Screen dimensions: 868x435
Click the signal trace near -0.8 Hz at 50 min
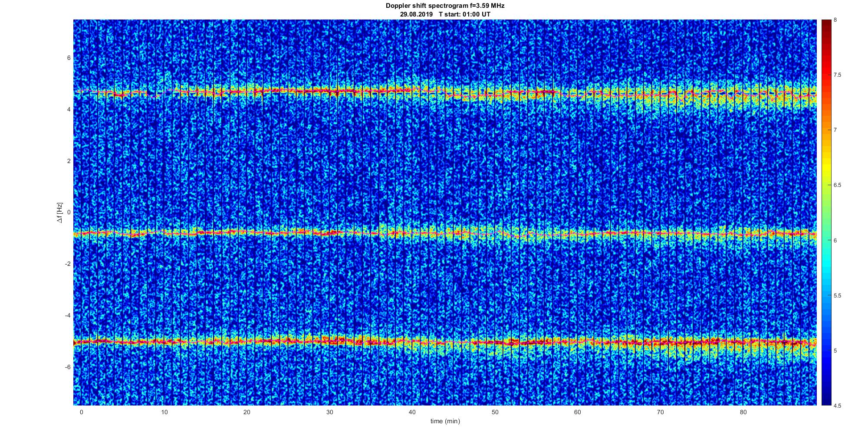click(x=495, y=233)
